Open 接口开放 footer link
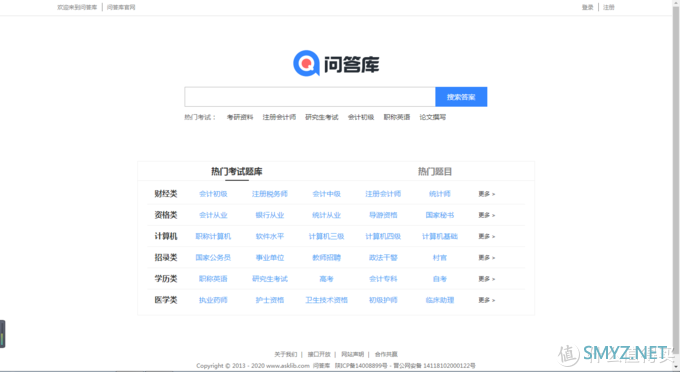Viewport: 680px width, 372px height. [x=319, y=354]
